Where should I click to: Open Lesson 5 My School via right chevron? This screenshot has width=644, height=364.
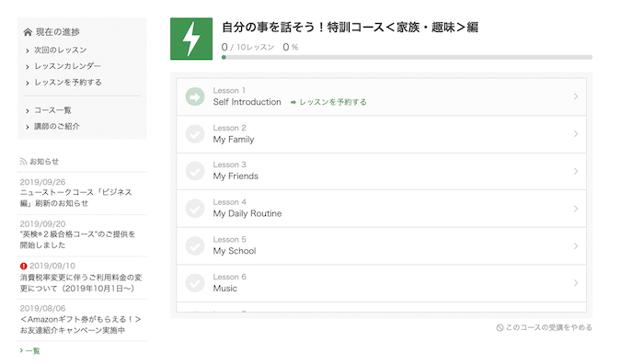tap(576, 245)
